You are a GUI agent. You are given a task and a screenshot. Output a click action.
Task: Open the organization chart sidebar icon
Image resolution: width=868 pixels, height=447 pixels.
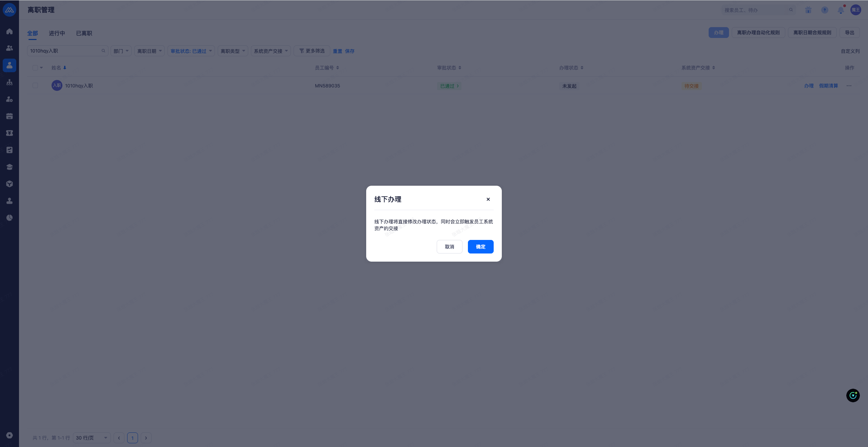(9, 82)
